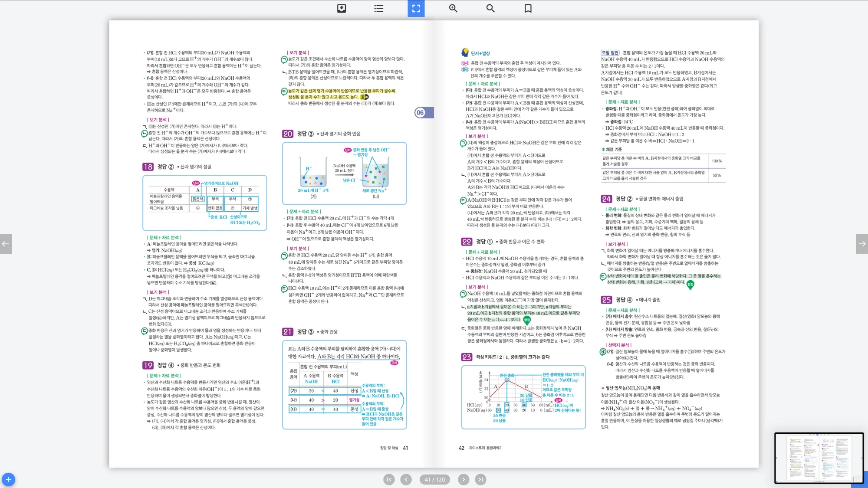
Task: Go to previous spread using left edge arrow
Action: 6,244
